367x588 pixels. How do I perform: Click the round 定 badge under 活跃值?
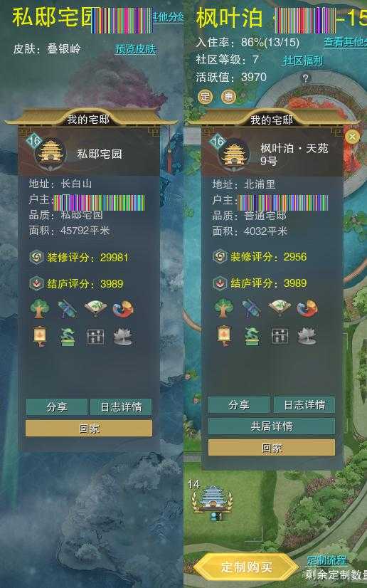pos(205,96)
